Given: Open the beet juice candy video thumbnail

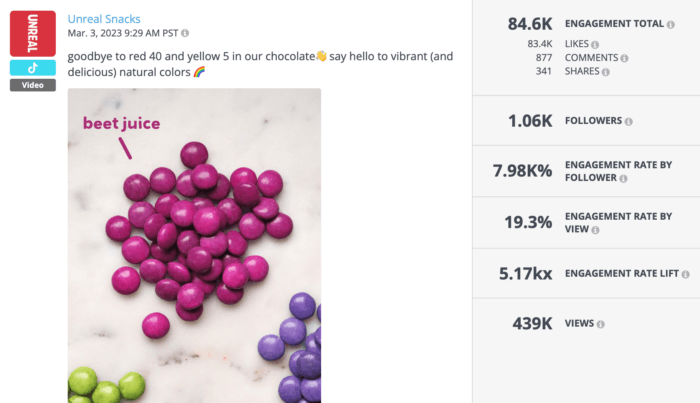Looking at the screenshot, I should click(194, 245).
